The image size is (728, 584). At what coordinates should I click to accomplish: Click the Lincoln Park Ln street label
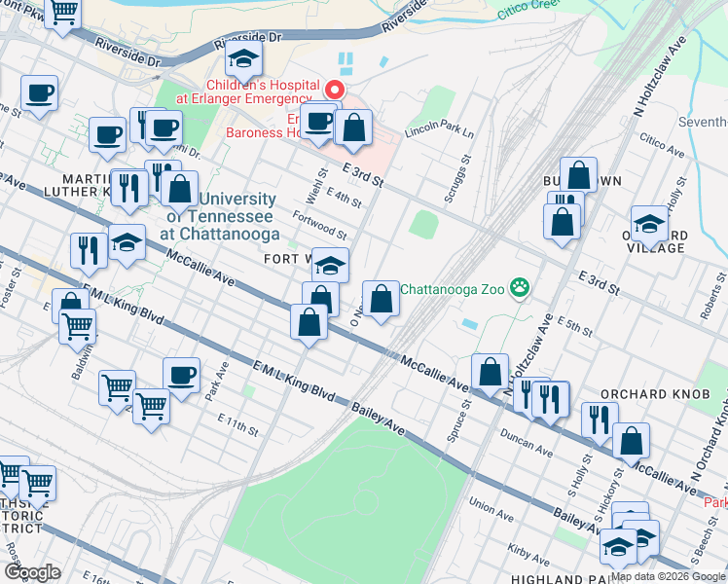(439, 129)
